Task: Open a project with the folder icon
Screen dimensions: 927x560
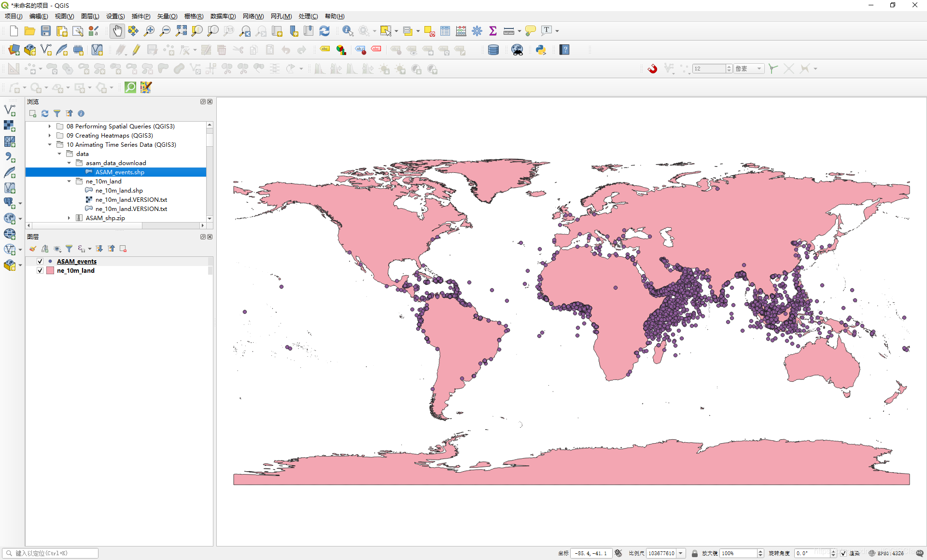Action: [30, 31]
